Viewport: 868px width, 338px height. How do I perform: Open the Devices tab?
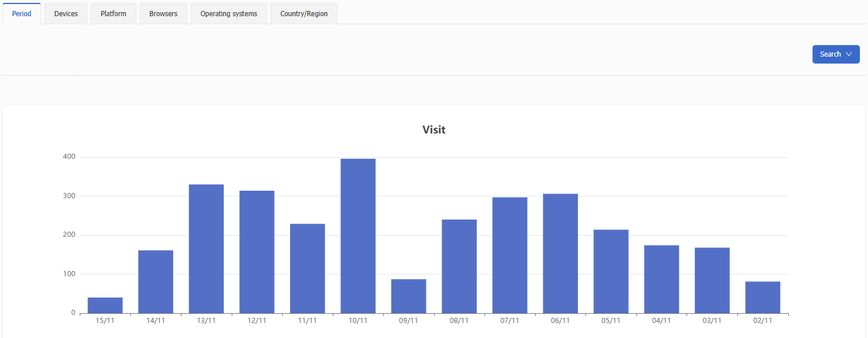(x=66, y=14)
